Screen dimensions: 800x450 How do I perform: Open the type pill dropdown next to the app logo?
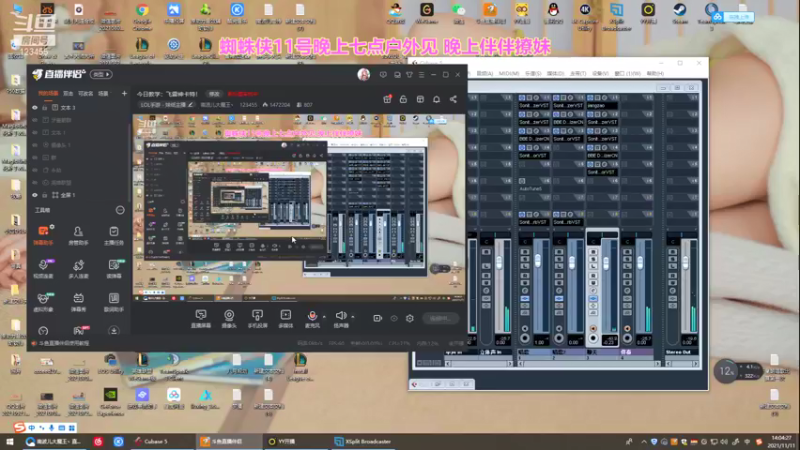(x=101, y=74)
